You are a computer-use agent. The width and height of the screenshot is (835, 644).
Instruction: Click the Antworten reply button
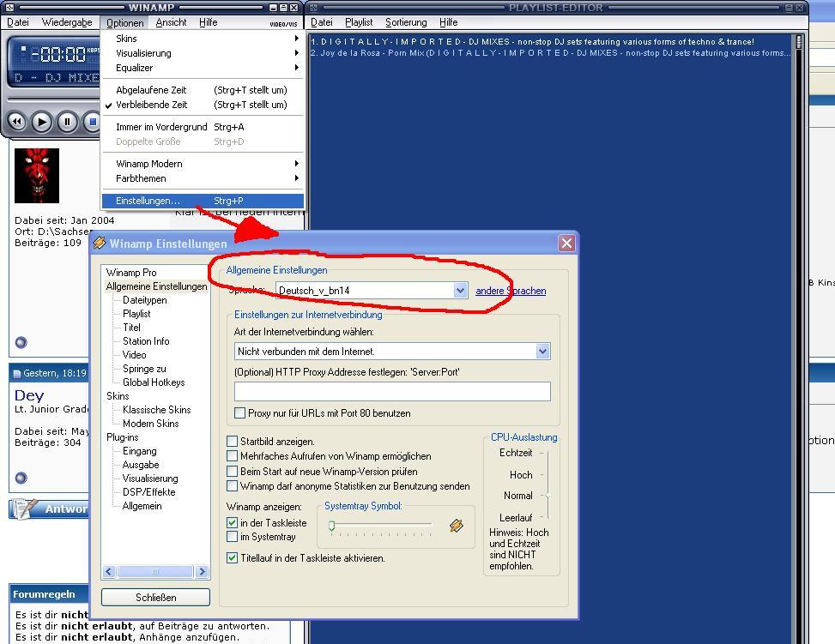[x=50, y=509]
